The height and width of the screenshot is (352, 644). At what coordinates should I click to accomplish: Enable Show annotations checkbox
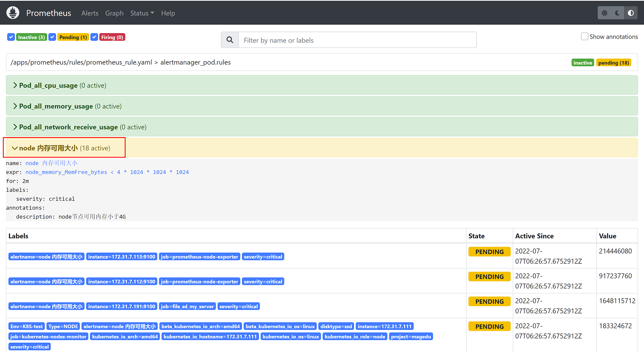(x=585, y=37)
